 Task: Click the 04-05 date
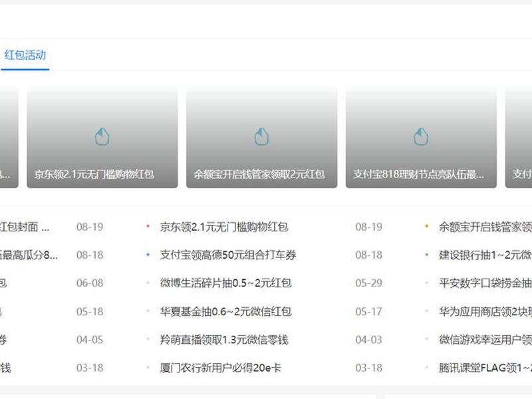[x=90, y=340]
